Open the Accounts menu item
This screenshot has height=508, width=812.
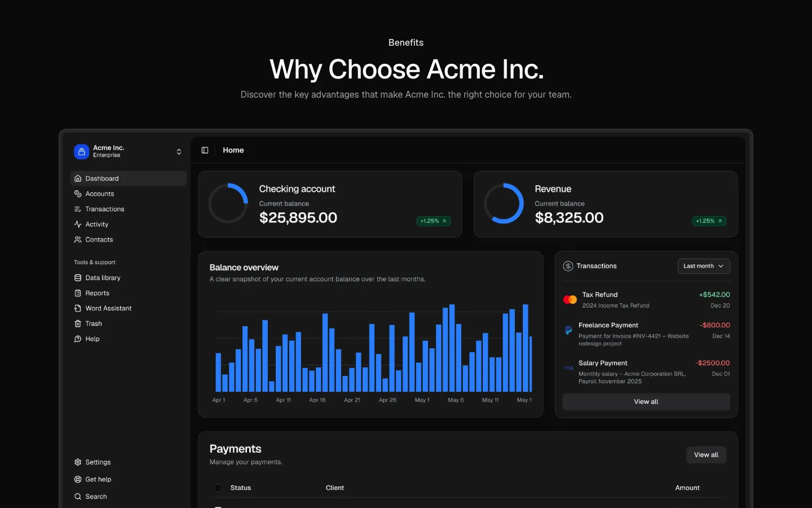click(x=129, y=194)
